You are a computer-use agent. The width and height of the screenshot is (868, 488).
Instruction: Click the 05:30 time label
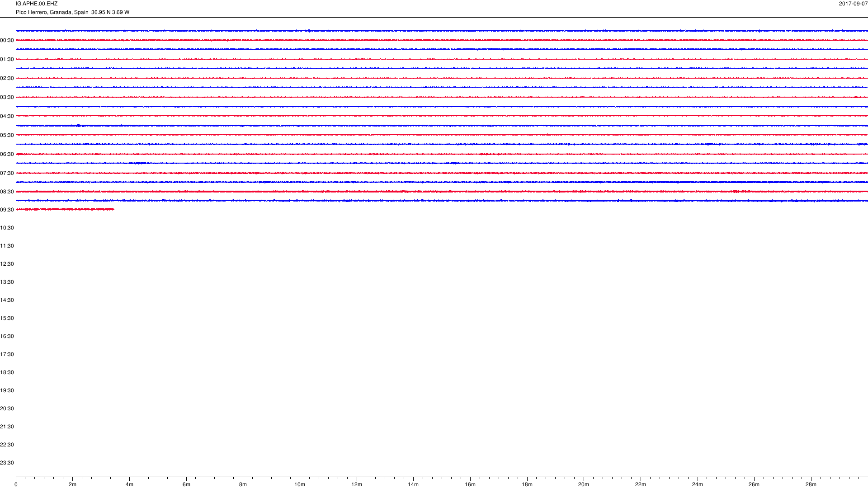[x=7, y=136]
